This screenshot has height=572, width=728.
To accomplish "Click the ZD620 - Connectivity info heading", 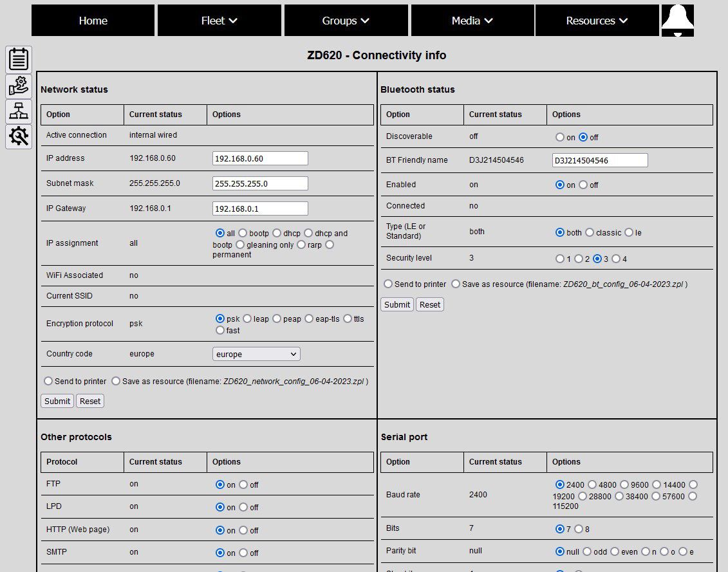I will click(x=377, y=55).
